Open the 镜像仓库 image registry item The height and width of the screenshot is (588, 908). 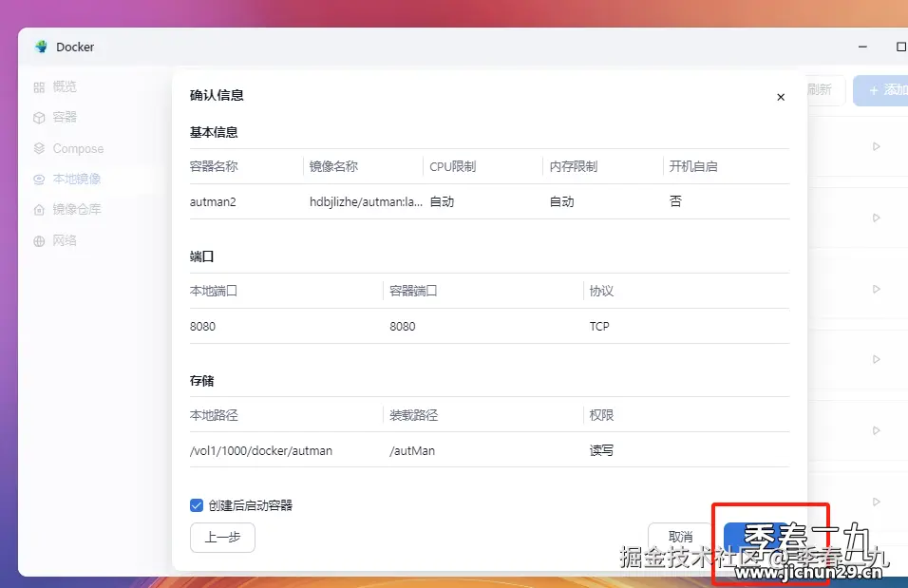coord(67,209)
